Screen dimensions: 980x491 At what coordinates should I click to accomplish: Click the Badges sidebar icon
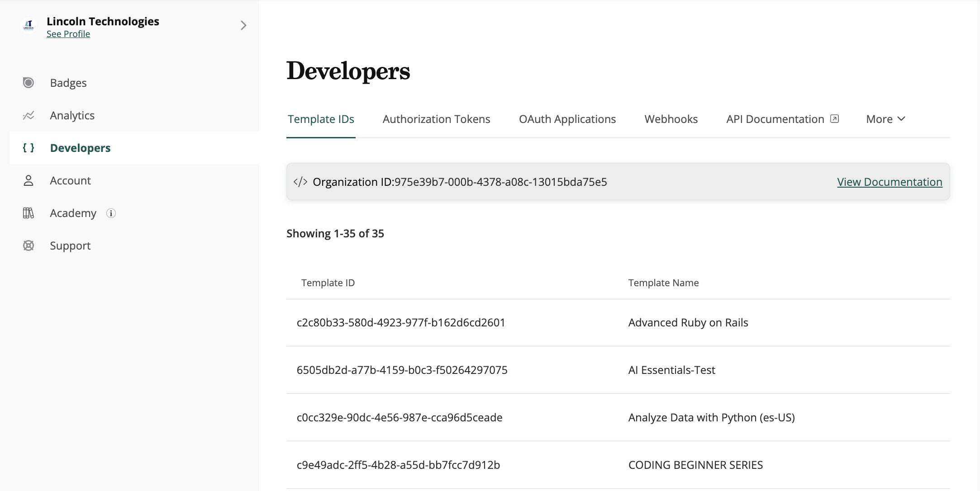(29, 83)
